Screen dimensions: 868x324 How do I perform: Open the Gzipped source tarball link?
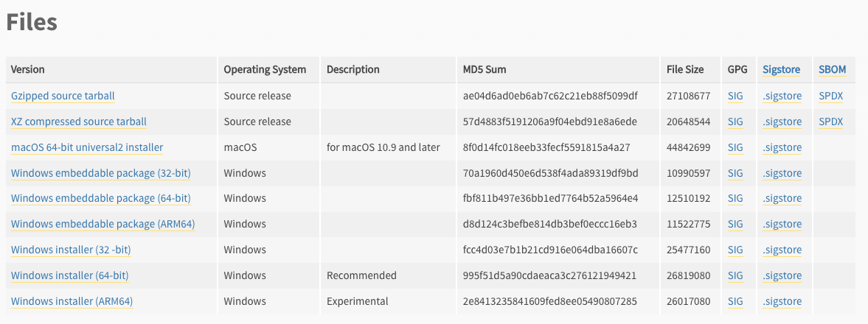63,96
